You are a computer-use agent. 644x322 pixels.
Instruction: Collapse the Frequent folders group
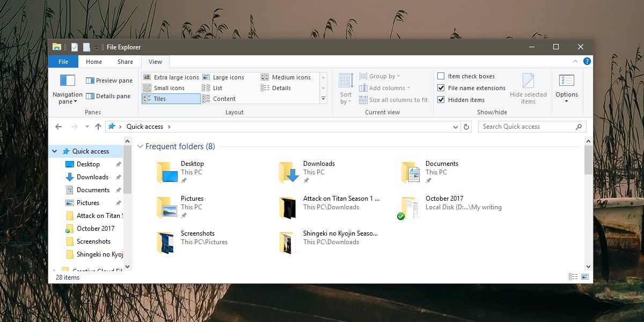point(141,147)
